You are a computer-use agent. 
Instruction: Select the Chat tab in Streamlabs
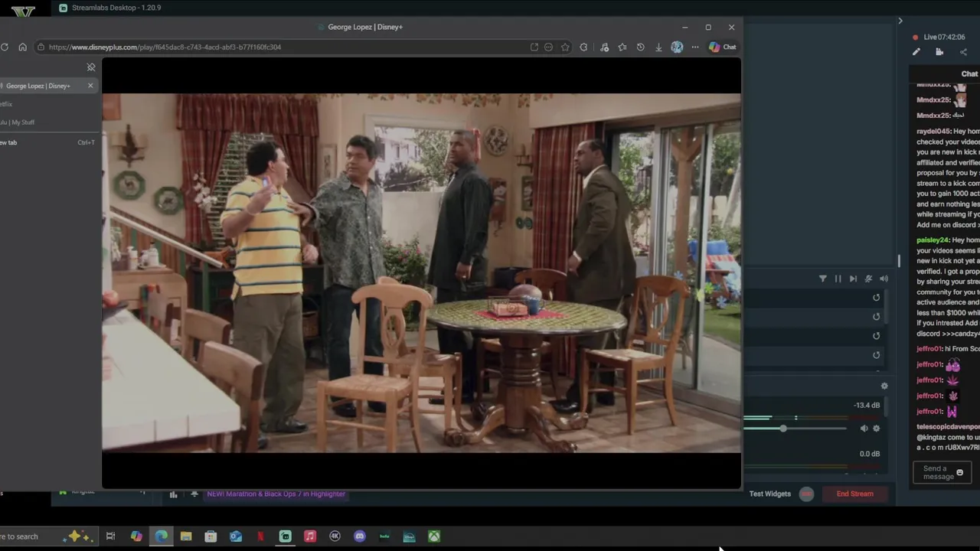969,74
